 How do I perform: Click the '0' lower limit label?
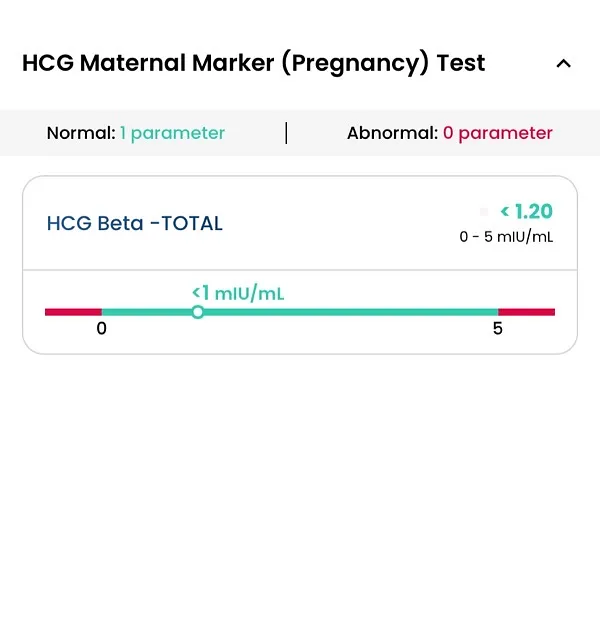point(101,329)
